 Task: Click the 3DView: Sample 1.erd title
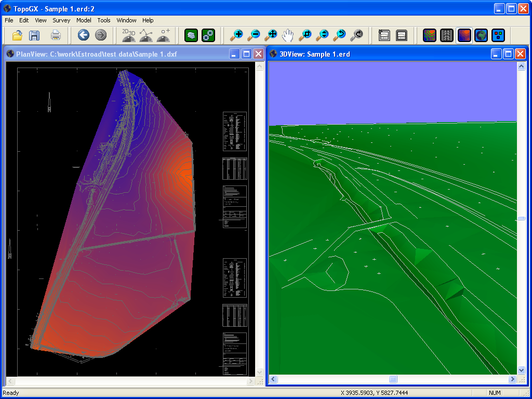click(x=314, y=54)
